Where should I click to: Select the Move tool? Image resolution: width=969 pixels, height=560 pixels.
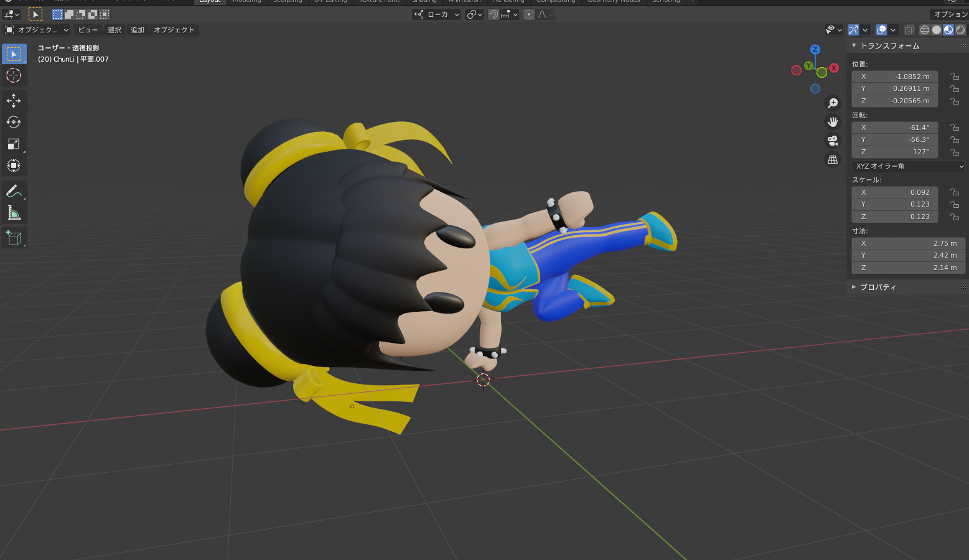tap(14, 101)
